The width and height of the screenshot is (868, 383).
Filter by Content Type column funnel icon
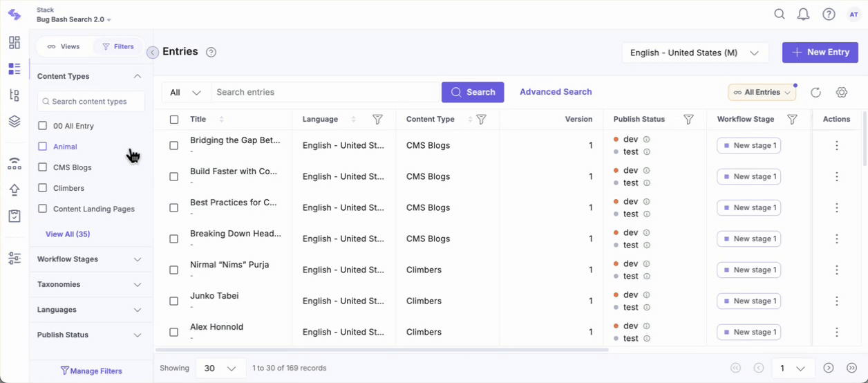[x=482, y=120]
